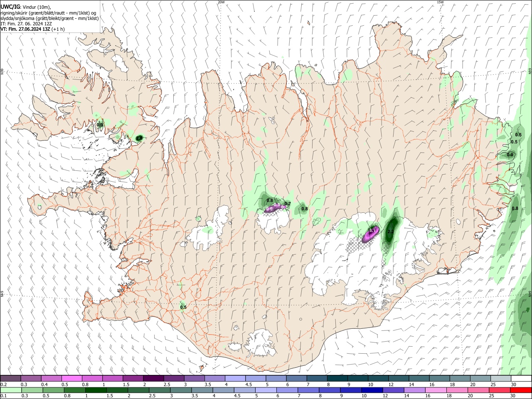532x399 pixels.
Task: Select the palest green 0.1–0.3 rain scale swatch
Action: click(x=11, y=390)
